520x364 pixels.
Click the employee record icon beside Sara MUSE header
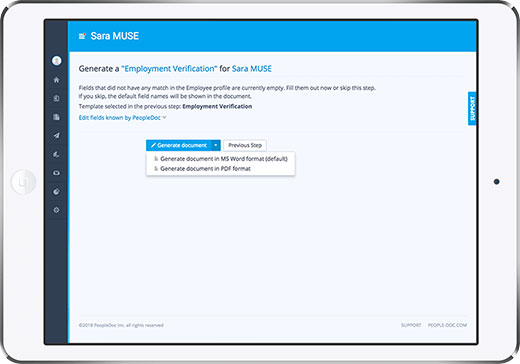pyautogui.click(x=82, y=36)
